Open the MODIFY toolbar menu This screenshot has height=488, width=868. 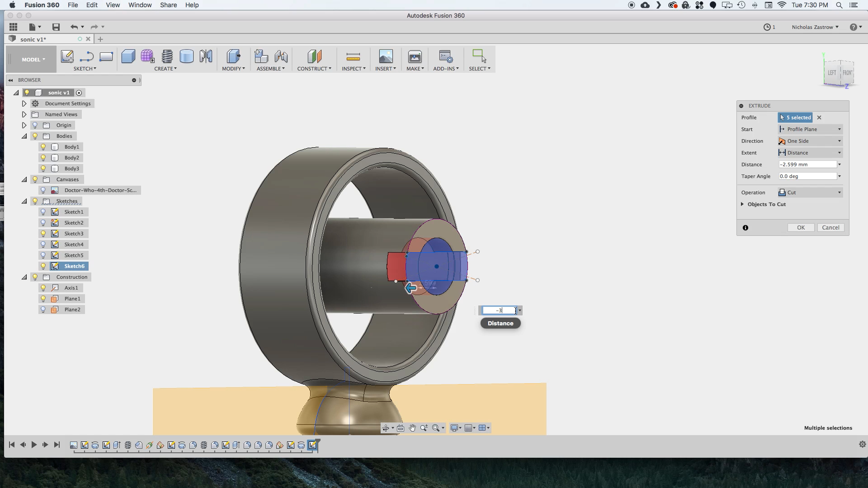(233, 69)
